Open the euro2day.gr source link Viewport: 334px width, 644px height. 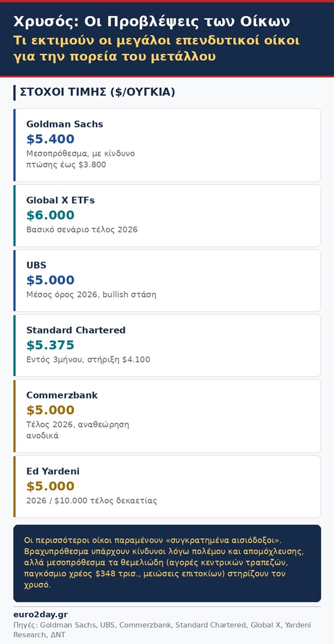point(40,614)
